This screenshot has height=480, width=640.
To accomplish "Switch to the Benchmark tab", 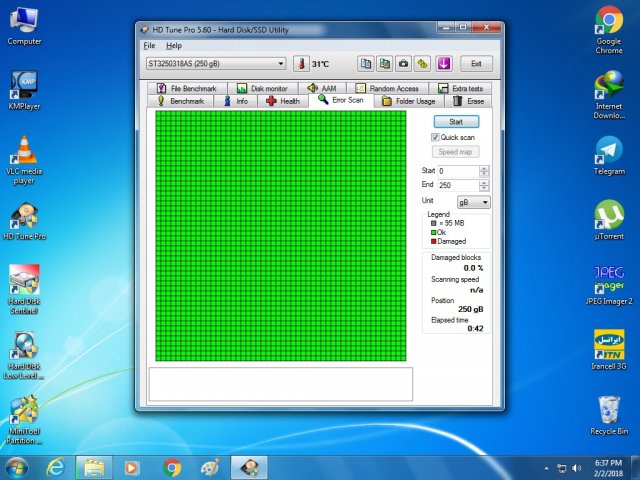I will pyautogui.click(x=181, y=101).
